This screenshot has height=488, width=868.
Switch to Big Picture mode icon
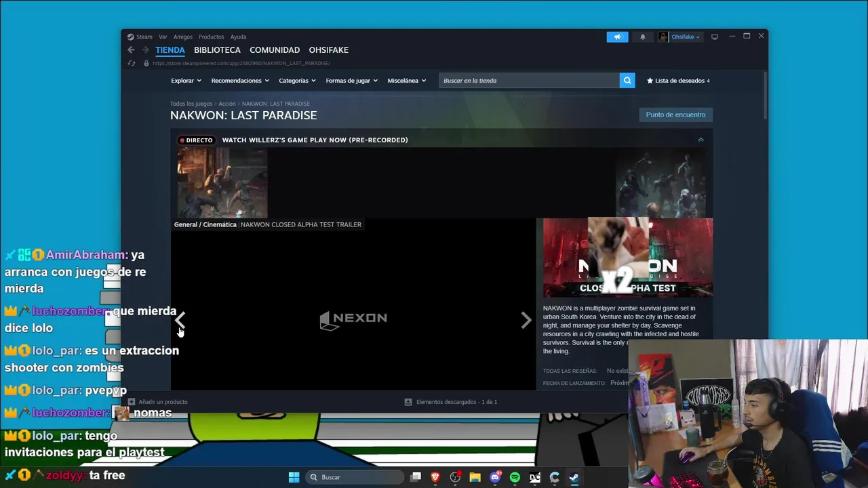(714, 37)
